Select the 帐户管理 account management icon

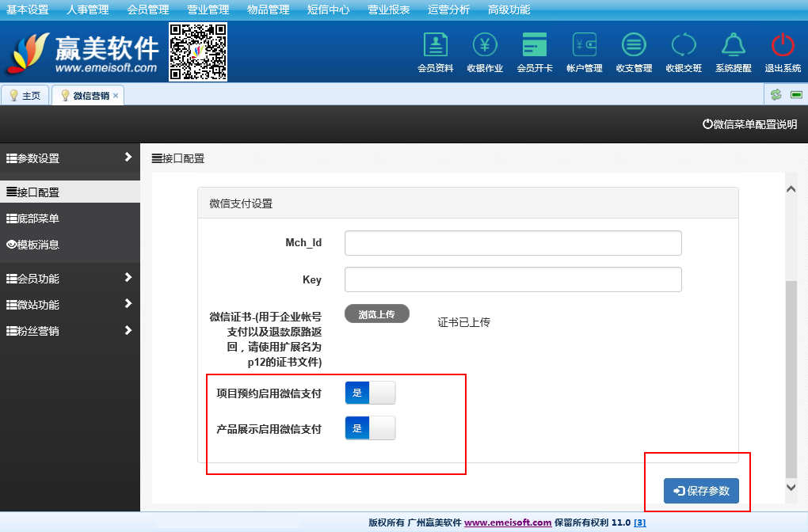pos(585,52)
